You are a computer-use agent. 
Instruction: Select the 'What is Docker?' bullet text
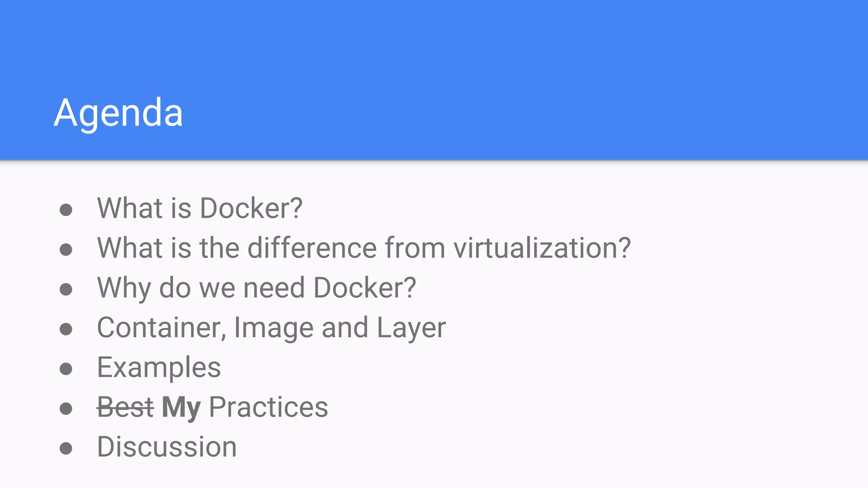coord(200,208)
